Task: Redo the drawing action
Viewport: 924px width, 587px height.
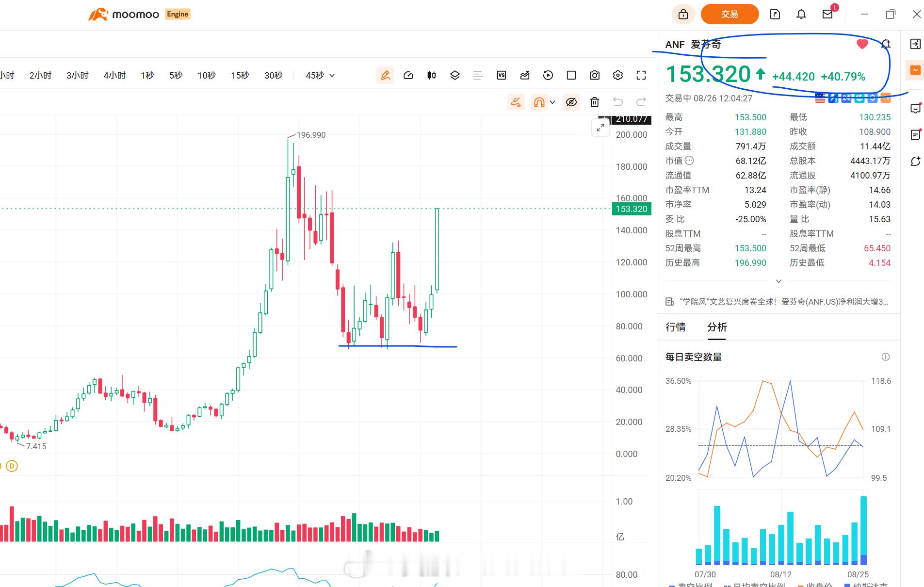Action: (x=641, y=102)
